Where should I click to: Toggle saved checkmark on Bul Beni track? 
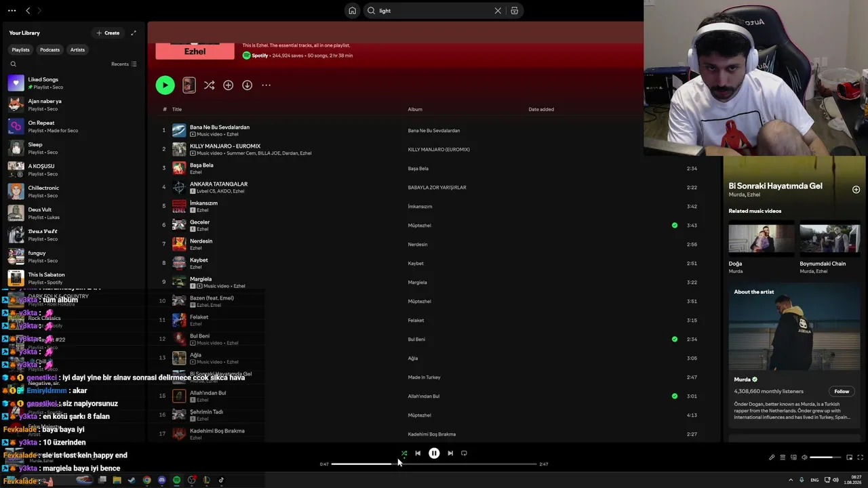tap(674, 339)
